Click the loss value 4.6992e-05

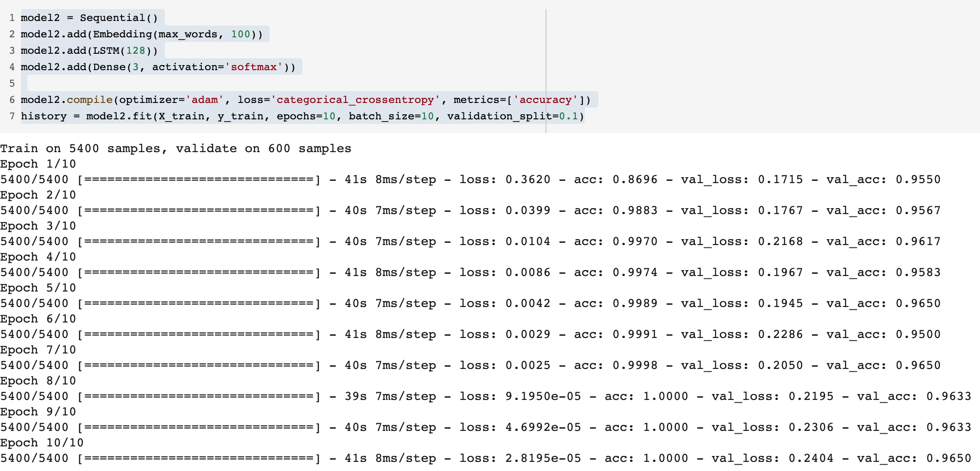point(543,427)
